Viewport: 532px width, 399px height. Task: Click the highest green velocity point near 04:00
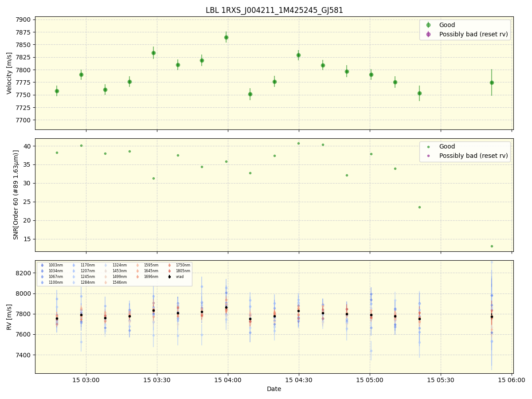point(227,37)
